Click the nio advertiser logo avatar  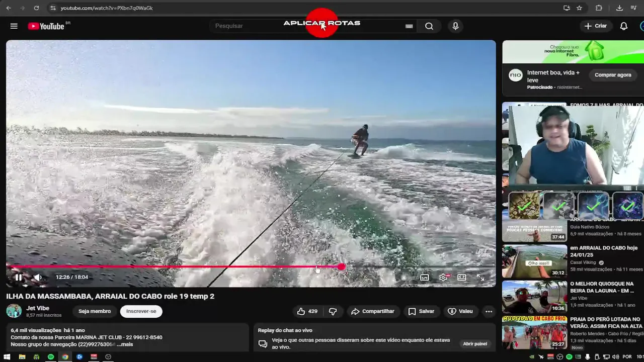515,75
